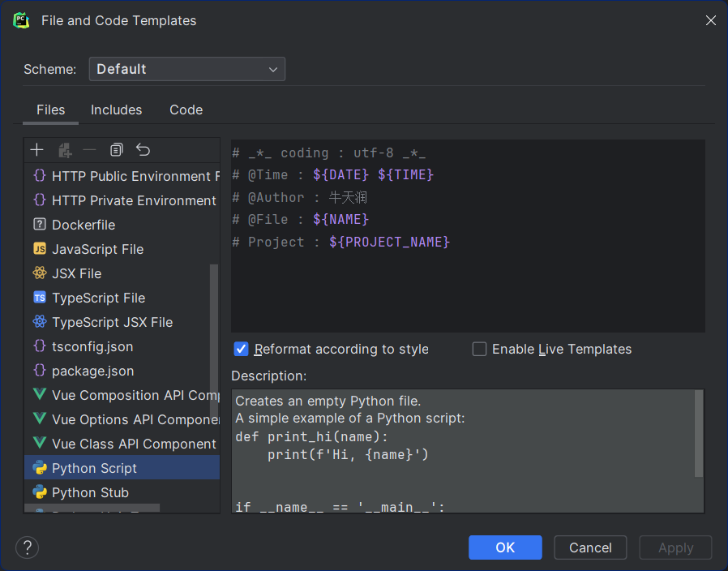Viewport: 728px width, 571px height.
Task: Click the template list vertical scrollbar
Action: pyautogui.click(x=214, y=341)
